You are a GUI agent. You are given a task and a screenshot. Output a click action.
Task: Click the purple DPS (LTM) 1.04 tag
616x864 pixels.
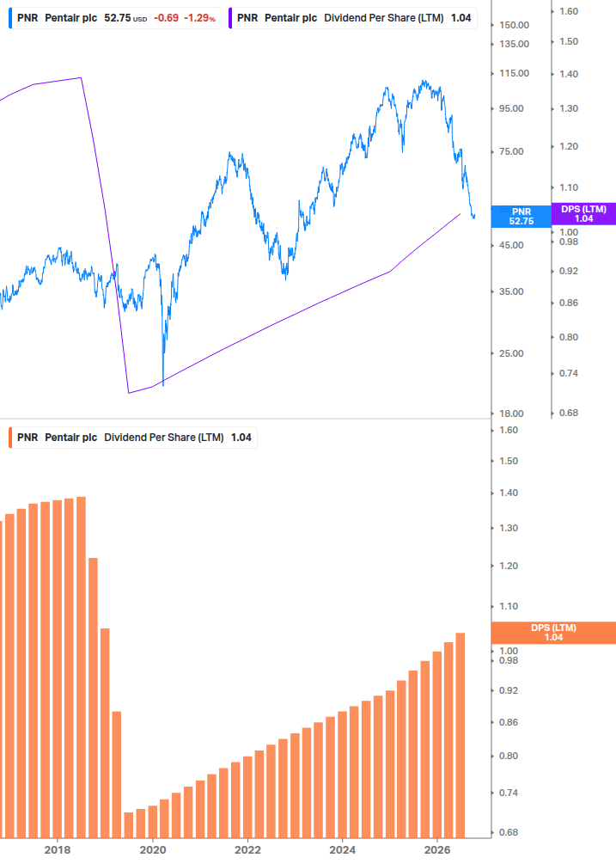point(583,214)
